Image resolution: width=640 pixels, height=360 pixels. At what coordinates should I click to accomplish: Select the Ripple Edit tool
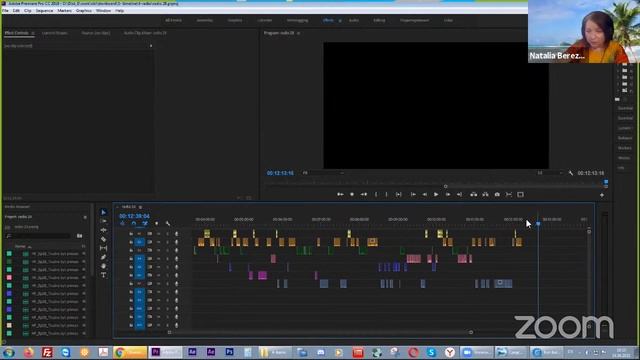pos(103,230)
